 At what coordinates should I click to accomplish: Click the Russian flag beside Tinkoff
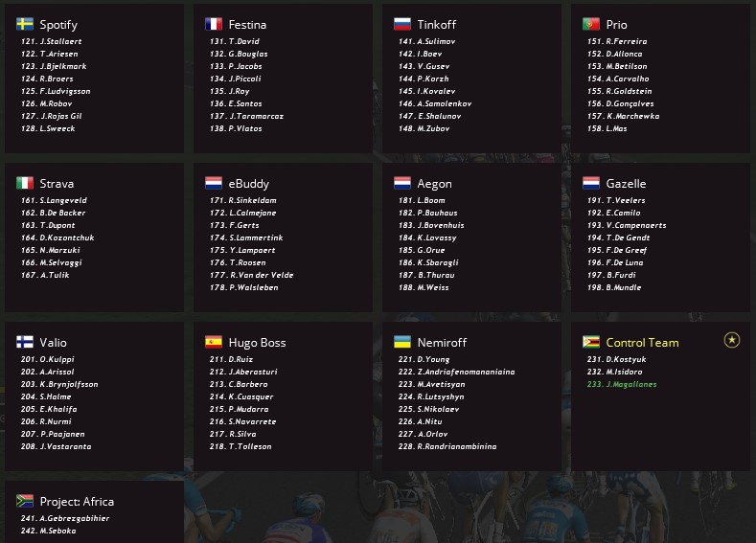(x=402, y=24)
